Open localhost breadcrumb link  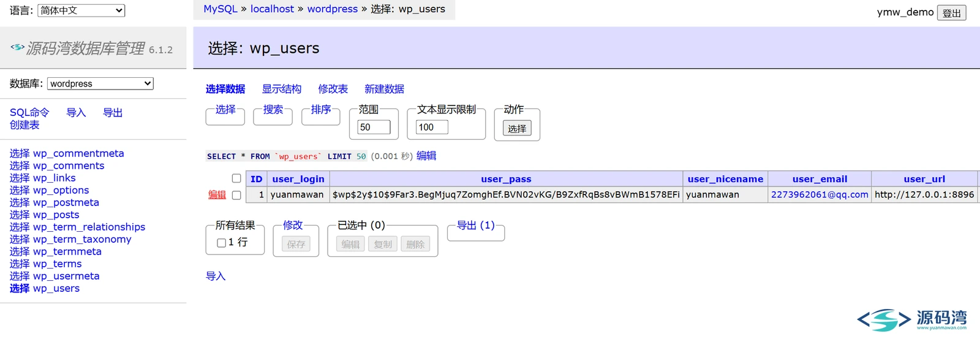tap(272, 9)
